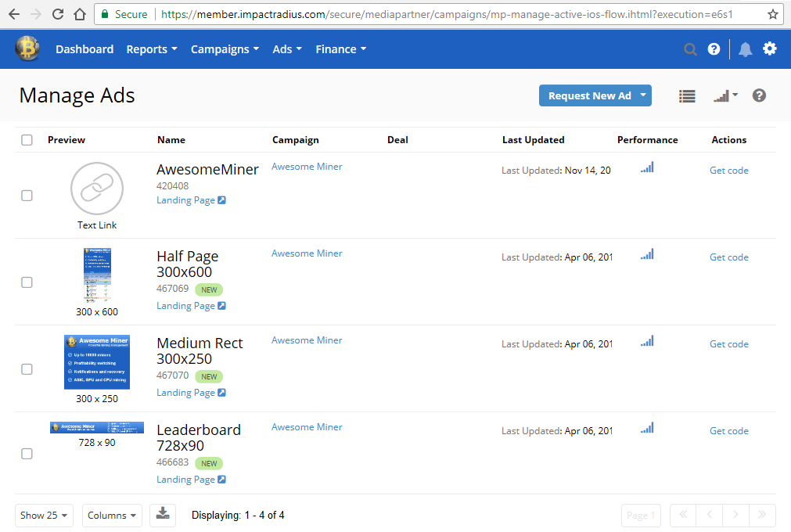
Task: Click the NEW badge beside 467070
Action: 209,376
